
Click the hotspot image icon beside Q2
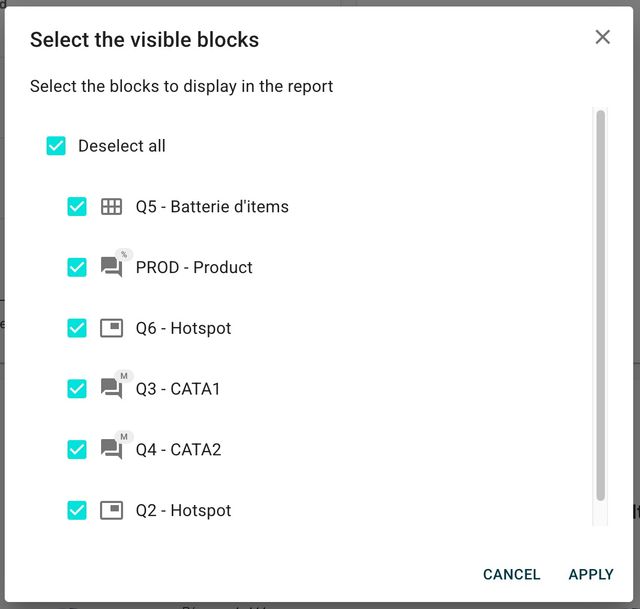point(111,510)
